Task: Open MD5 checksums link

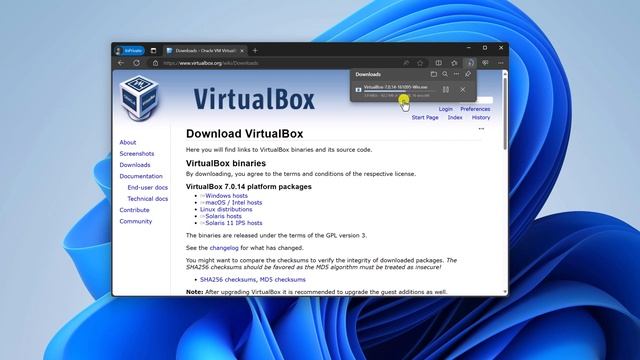Action: (x=282, y=280)
